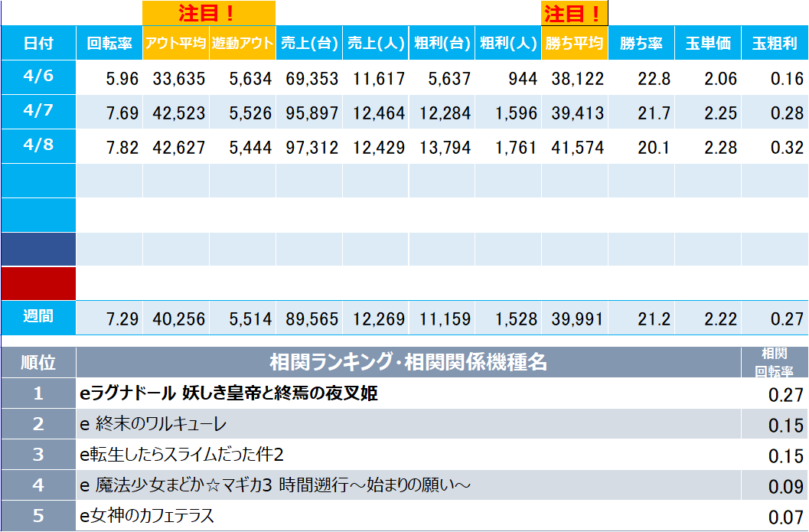
Task: Select the dark blue empty date cell
Action: (x=38, y=249)
